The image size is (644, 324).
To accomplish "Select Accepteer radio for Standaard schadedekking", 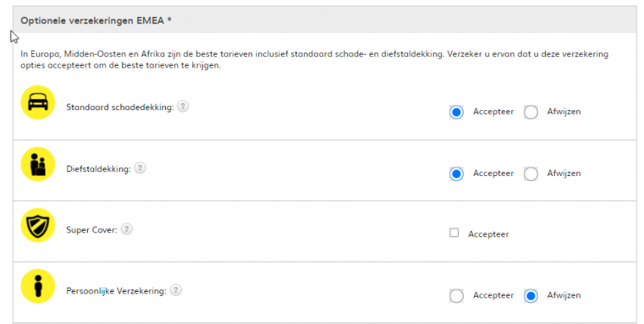I will [x=456, y=112].
